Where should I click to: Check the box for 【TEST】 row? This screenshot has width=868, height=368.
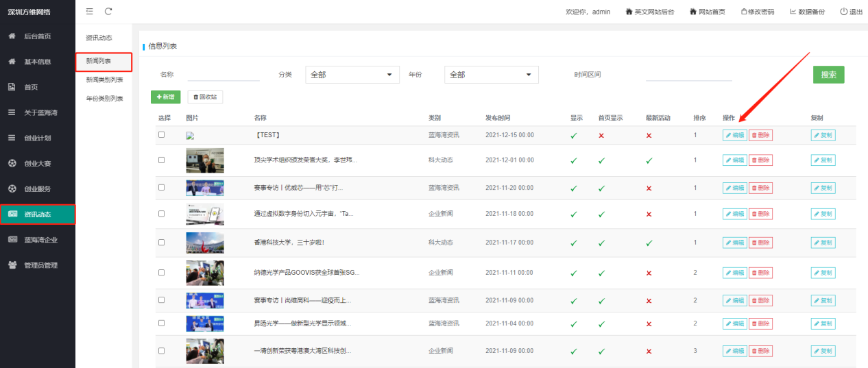point(162,135)
